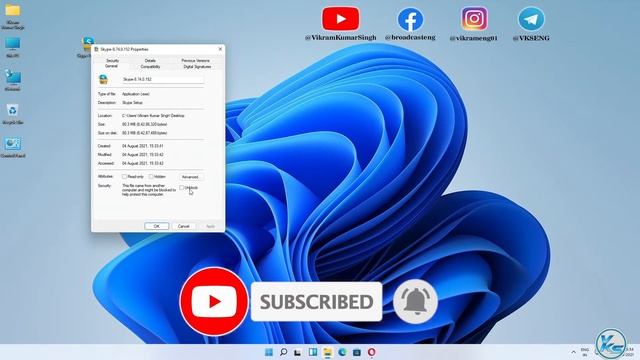Click the Modified date value
This screenshot has height=360, width=640.
point(142,155)
